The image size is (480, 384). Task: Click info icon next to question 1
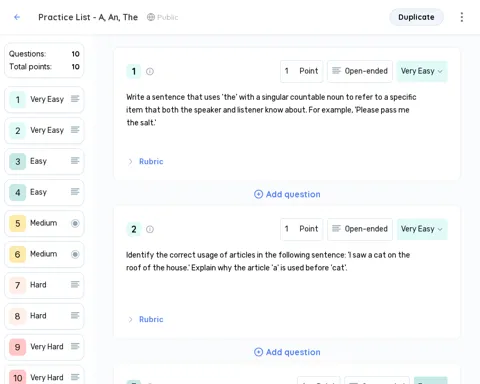click(150, 71)
